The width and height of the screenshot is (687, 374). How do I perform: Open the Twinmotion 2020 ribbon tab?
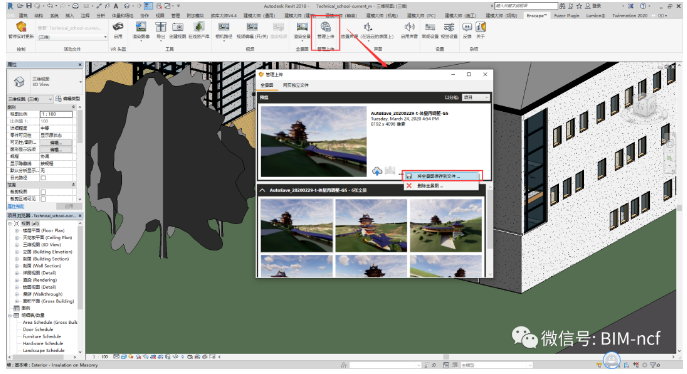630,15
